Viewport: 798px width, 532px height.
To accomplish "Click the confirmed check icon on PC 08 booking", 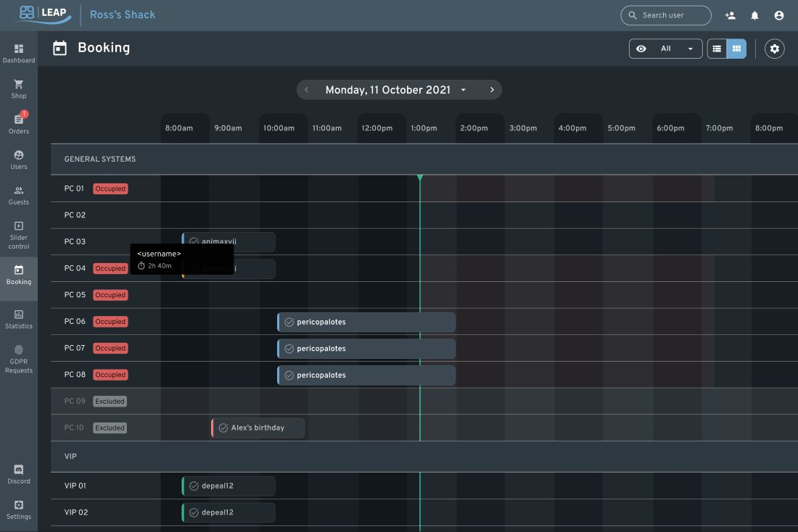I will tap(289, 375).
